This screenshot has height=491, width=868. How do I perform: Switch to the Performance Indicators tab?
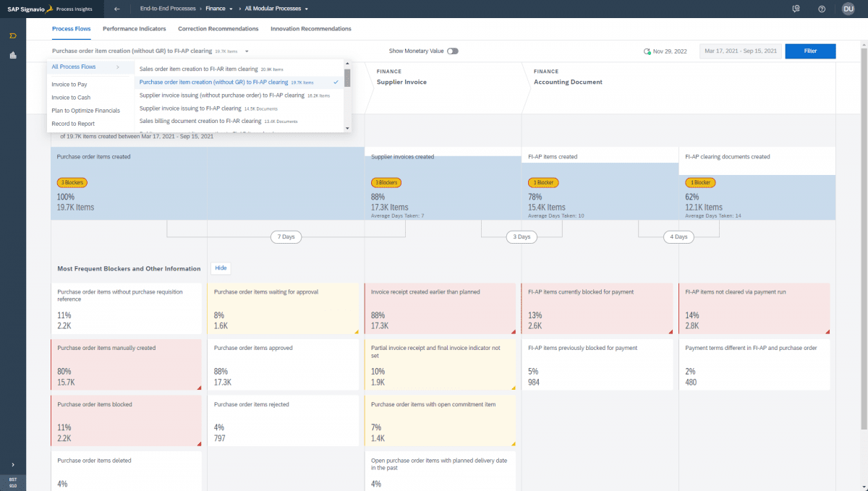(x=134, y=28)
